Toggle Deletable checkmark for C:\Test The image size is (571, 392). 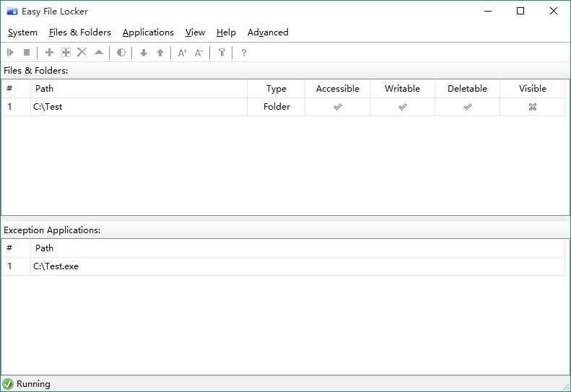(468, 107)
